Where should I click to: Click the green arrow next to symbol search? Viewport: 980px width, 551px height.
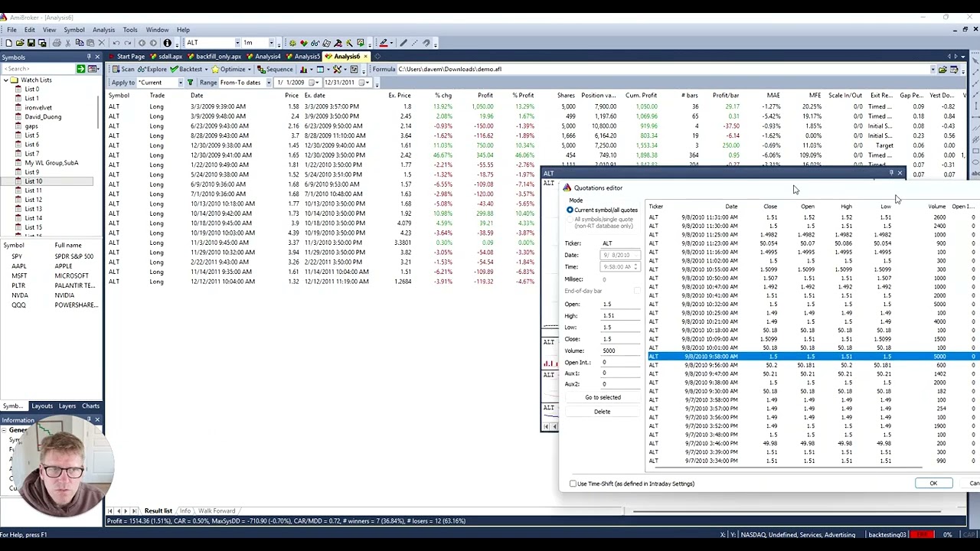click(80, 69)
